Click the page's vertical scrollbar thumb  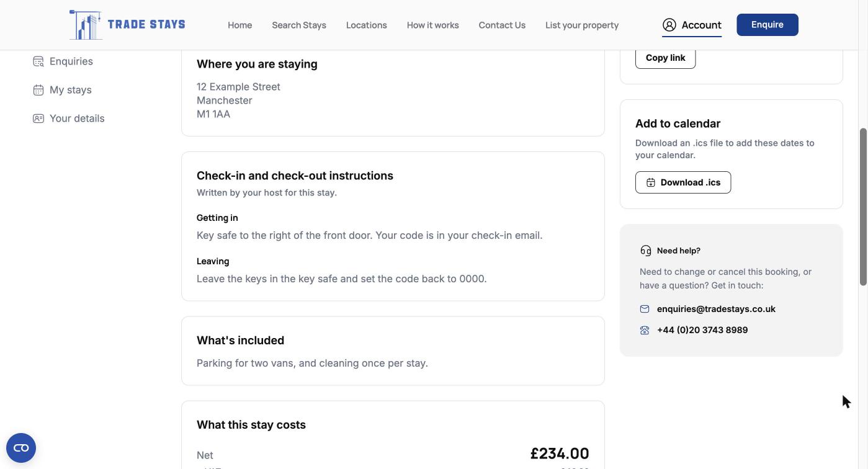(x=863, y=207)
